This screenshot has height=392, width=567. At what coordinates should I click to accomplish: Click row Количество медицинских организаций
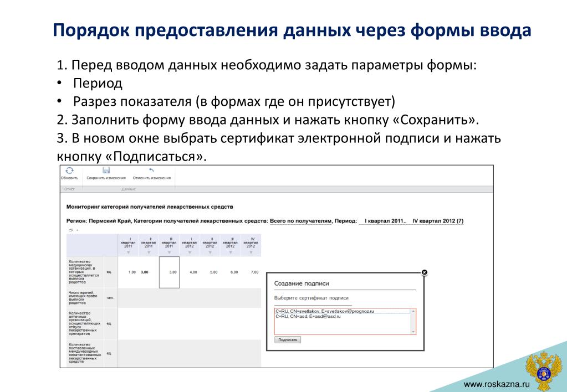(x=84, y=272)
